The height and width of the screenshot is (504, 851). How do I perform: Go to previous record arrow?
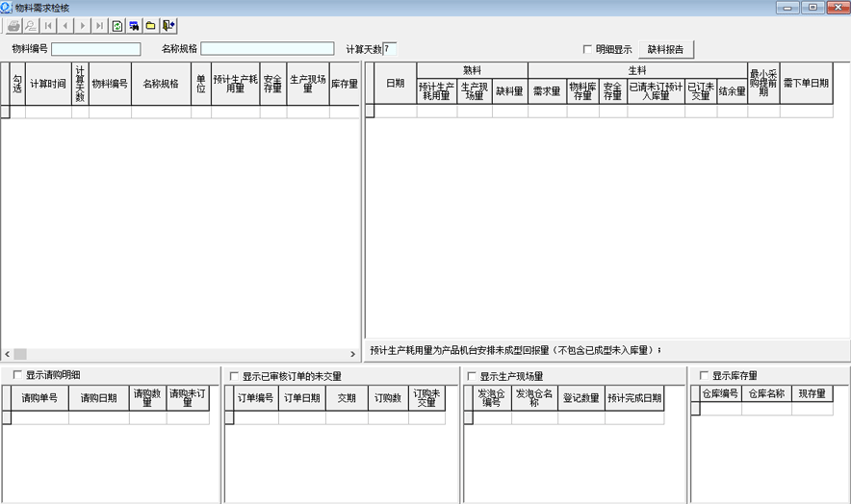pyautogui.click(x=65, y=26)
